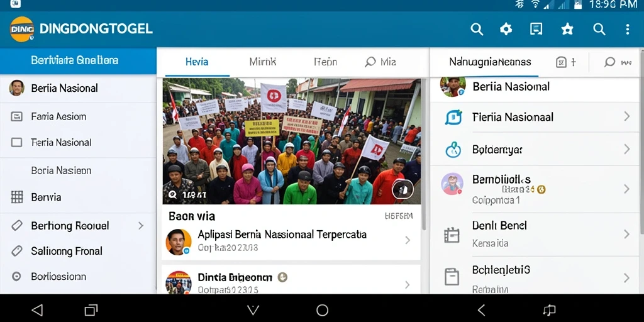Click thumbnail avatar of Dintia Bigeonon
The height and width of the screenshot is (322, 644).
(178, 282)
